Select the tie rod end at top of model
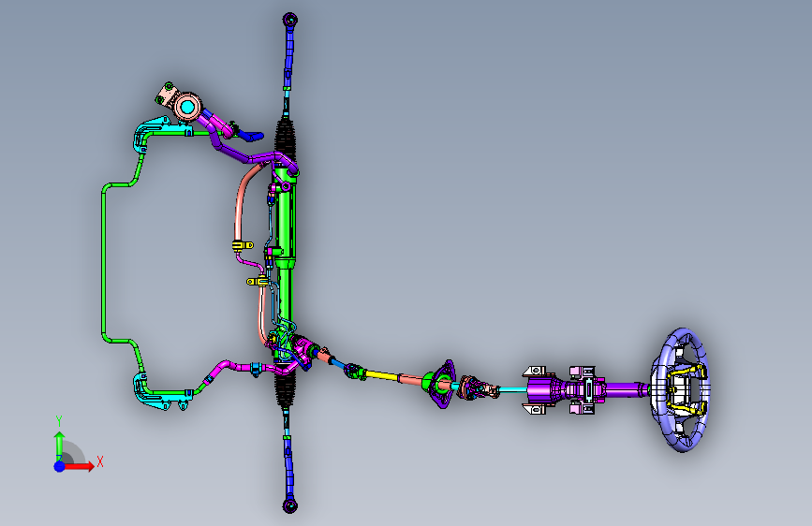This screenshot has width=812, height=526. point(290,21)
